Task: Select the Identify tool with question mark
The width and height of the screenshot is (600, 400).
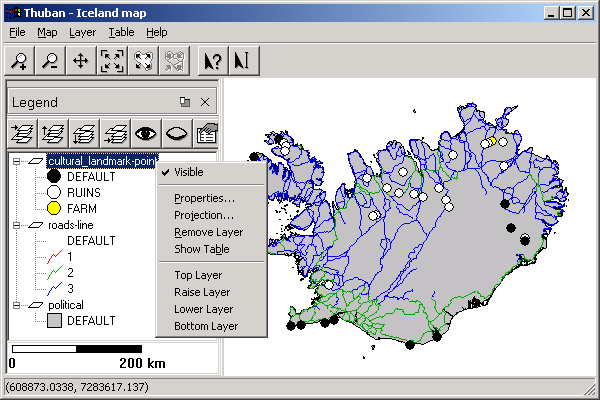Action: (213, 61)
